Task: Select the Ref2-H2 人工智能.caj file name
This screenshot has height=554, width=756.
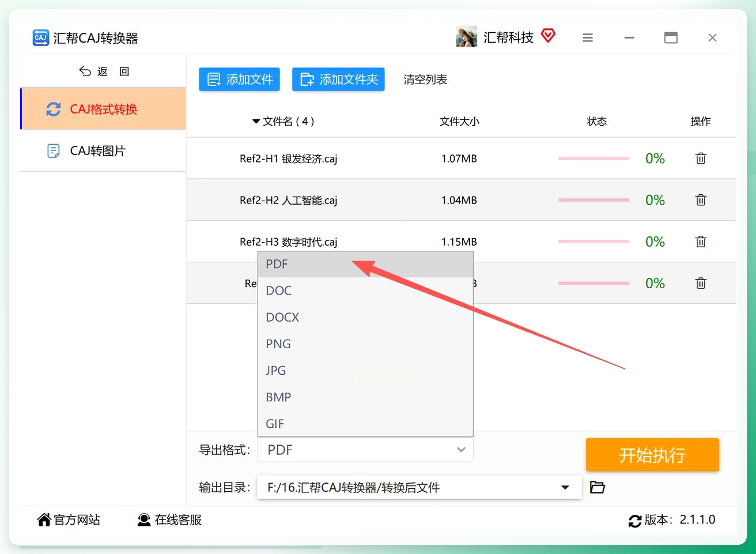Action: pos(288,200)
